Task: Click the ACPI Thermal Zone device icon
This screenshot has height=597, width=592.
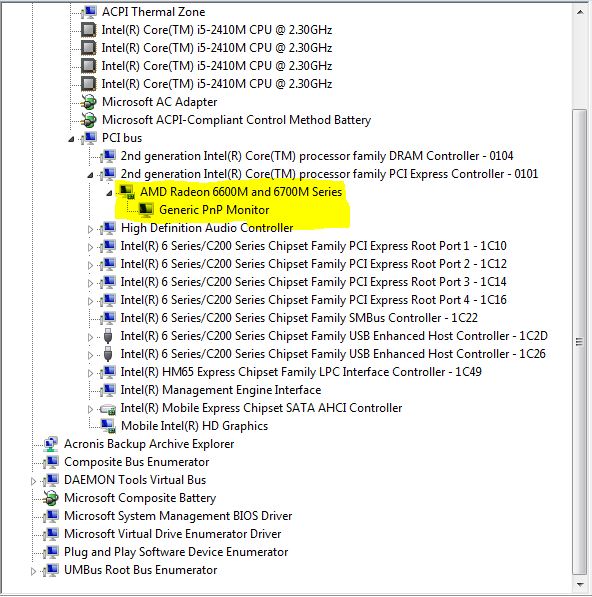Action: 89,12
